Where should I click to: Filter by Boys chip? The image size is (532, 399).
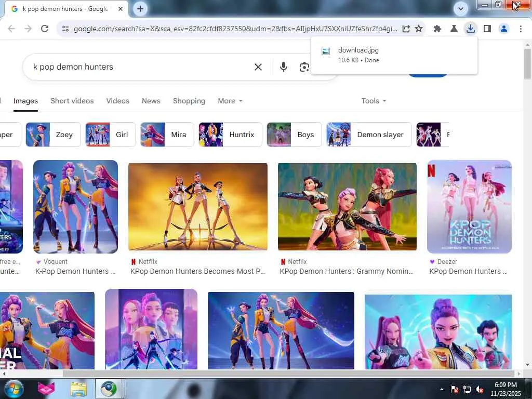pos(294,135)
